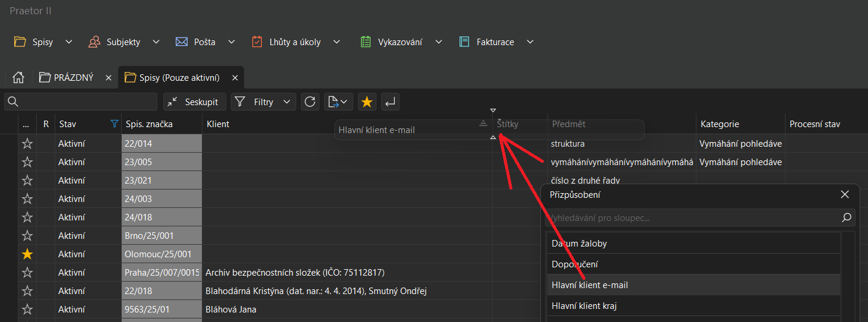Image resolution: width=868 pixels, height=322 pixels.
Task: Close the Přizpůsobení panel
Action: click(x=845, y=195)
